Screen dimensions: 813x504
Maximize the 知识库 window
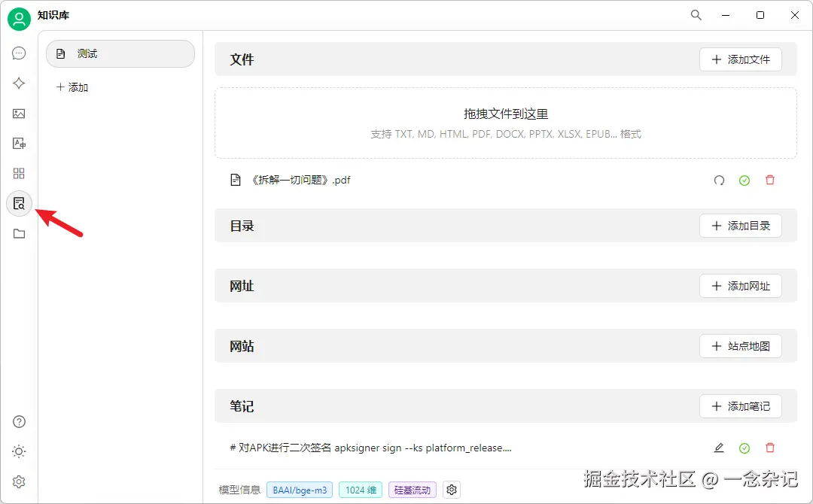coord(760,16)
